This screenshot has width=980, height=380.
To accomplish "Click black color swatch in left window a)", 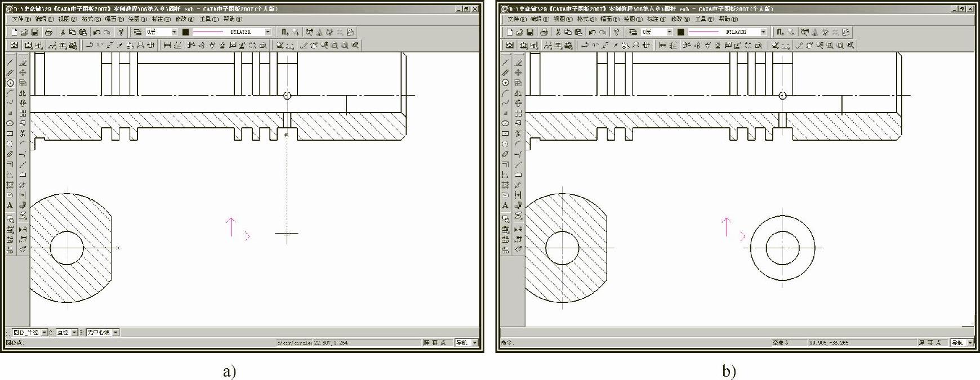I will [185, 32].
